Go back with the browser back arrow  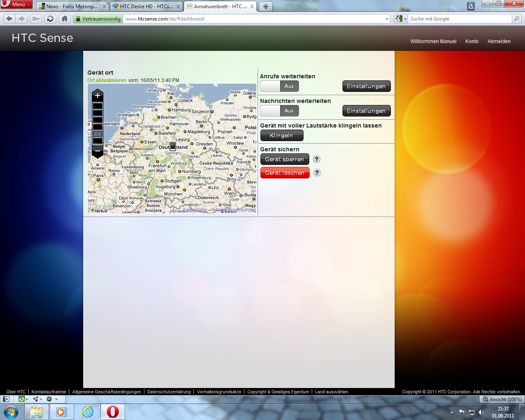(x=9, y=18)
